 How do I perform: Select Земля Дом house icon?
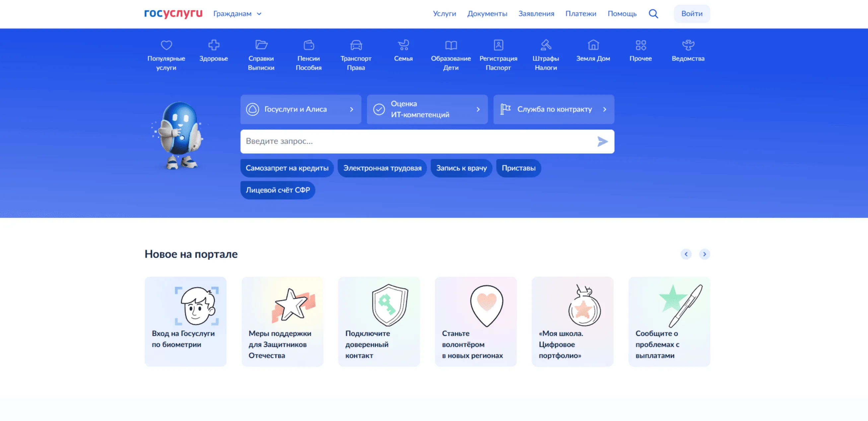[593, 45]
